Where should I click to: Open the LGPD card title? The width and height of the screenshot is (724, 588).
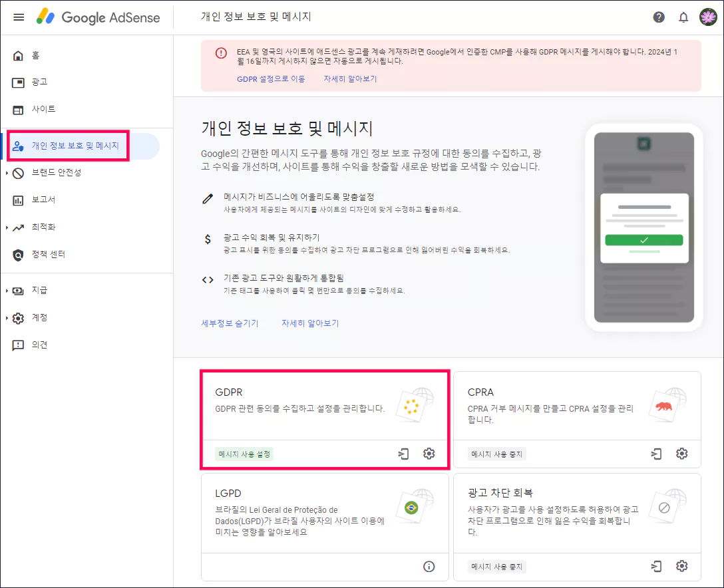click(228, 494)
